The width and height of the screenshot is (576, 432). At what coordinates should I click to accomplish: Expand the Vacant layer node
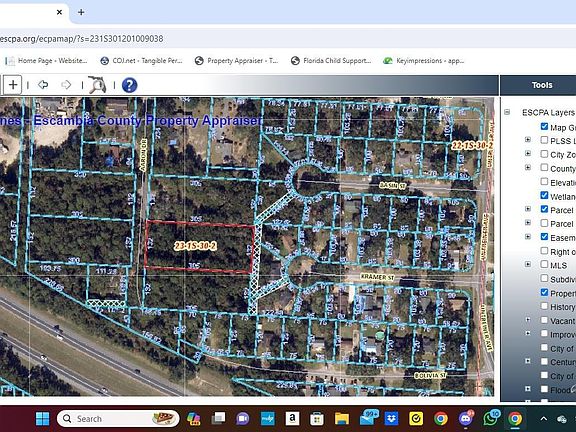(x=528, y=320)
